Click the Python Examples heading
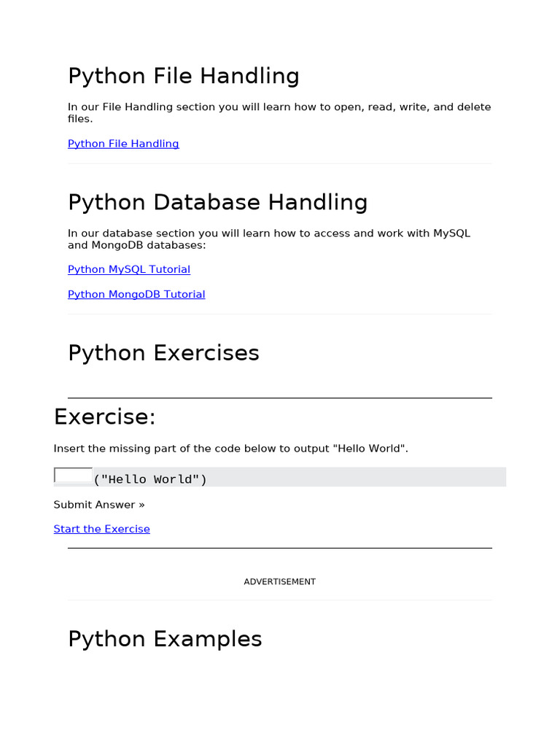 165,639
